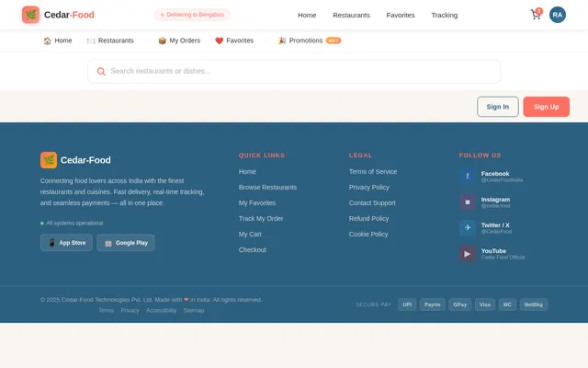Open Track My Order footer link
The height and width of the screenshot is (368, 588).
point(261,219)
